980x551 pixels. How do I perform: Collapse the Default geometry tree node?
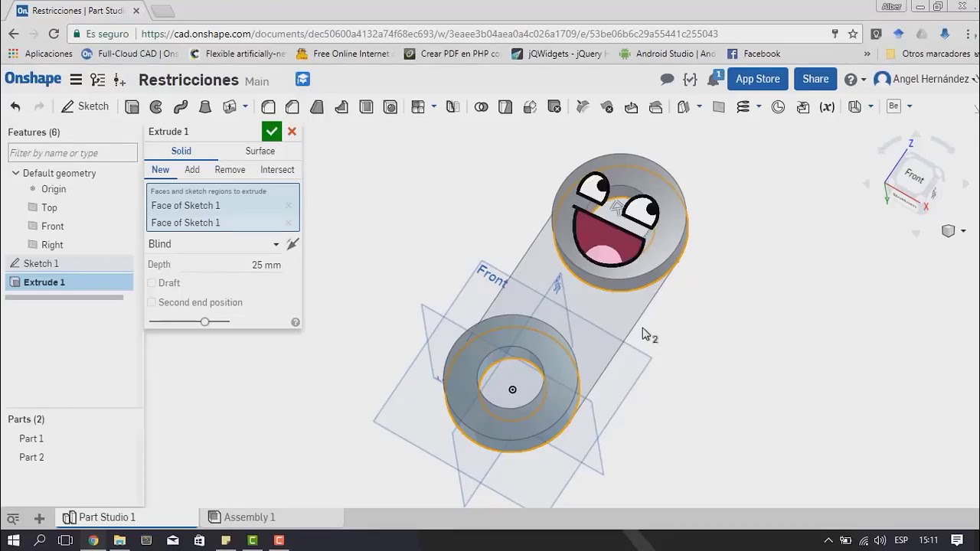point(15,173)
